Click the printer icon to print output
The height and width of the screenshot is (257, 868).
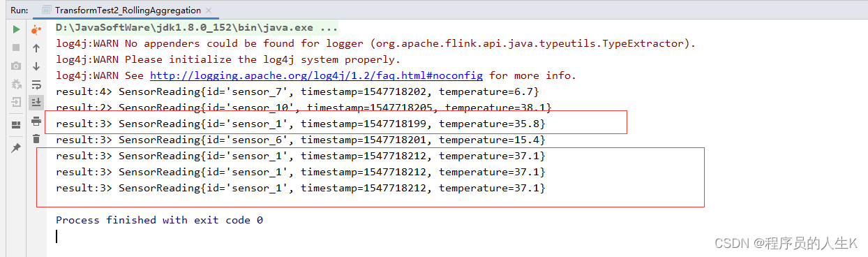[x=36, y=121]
